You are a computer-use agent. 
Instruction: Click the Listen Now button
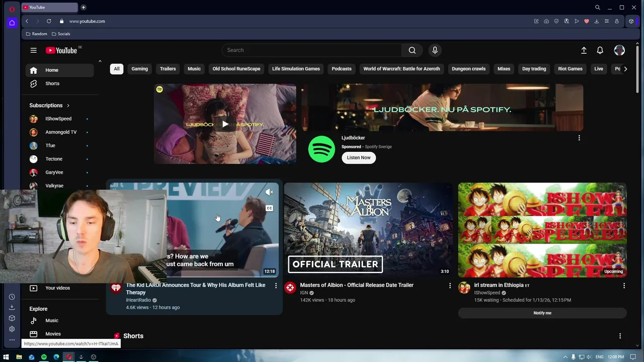359,157
